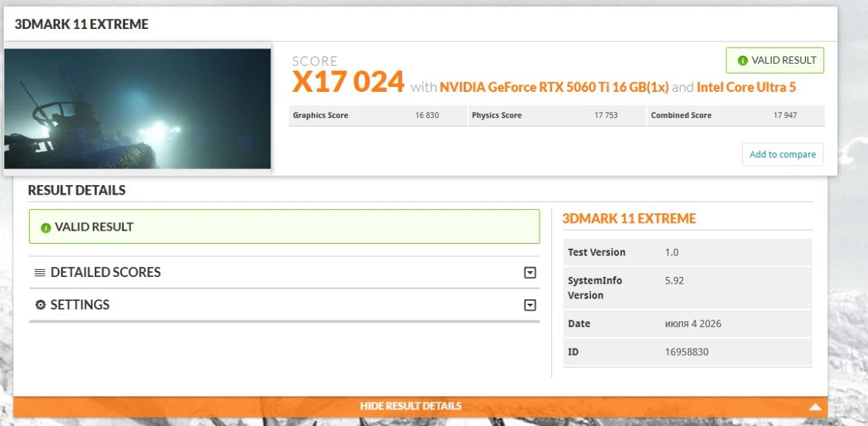Click the Combined Score label
The width and height of the screenshot is (868, 426).
coord(681,116)
